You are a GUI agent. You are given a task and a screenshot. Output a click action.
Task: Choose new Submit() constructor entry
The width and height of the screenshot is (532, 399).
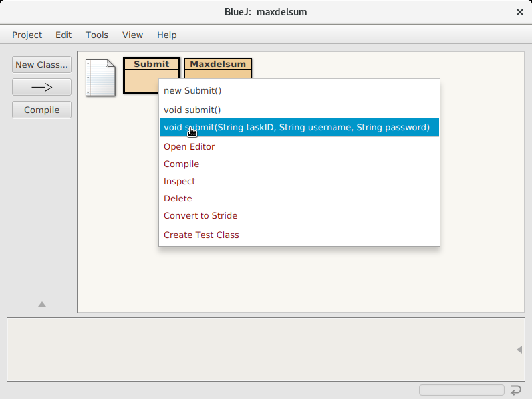point(299,90)
